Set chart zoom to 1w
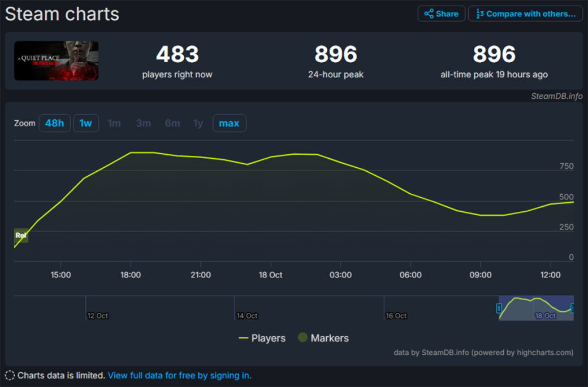The height and width of the screenshot is (387, 588). [86, 123]
